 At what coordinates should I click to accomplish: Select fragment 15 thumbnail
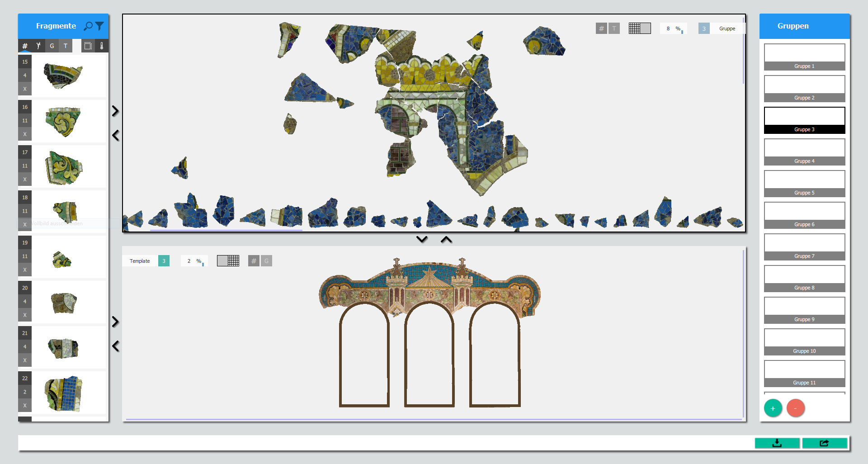click(63, 76)
